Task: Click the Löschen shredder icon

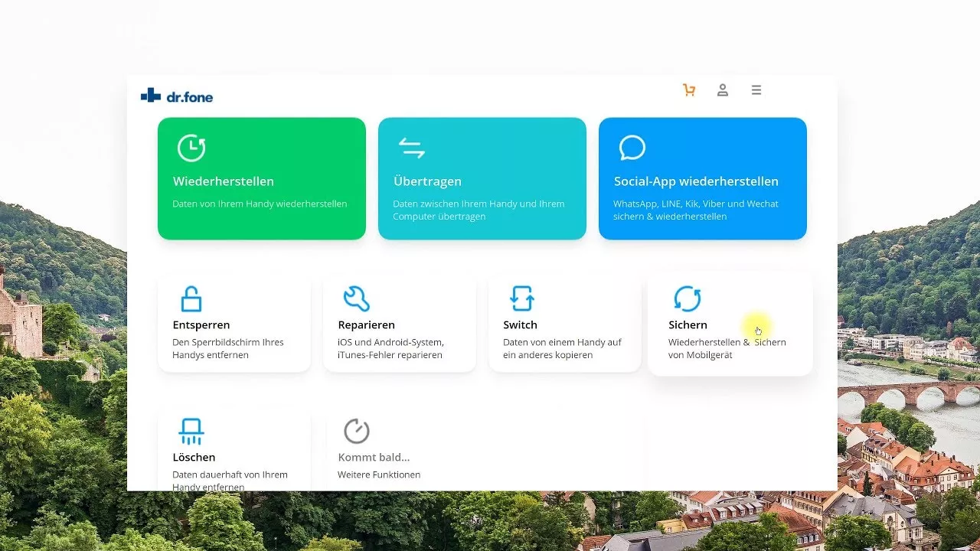Action: click(x=191, y=432)
